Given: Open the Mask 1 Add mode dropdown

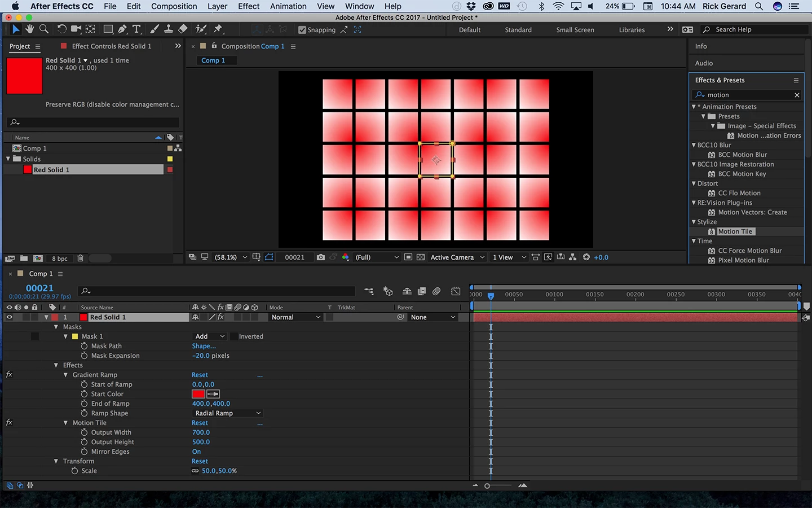Looking at the screenshot, I should coord(210,336).
